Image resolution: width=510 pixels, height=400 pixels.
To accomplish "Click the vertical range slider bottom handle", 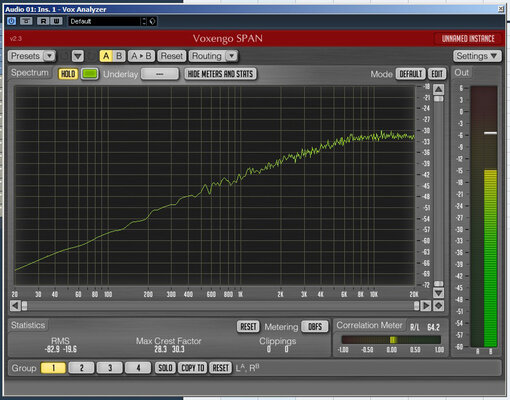I will click(x=438, y=284).
